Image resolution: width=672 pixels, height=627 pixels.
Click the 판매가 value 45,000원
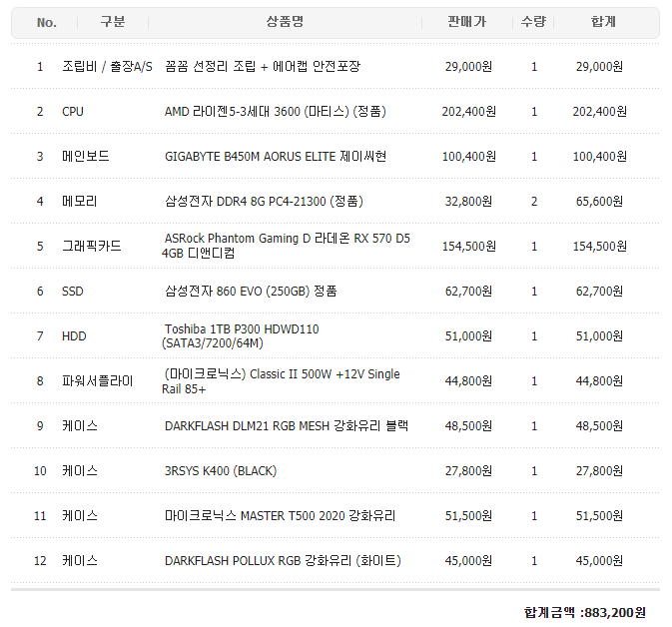click(468, 561)
